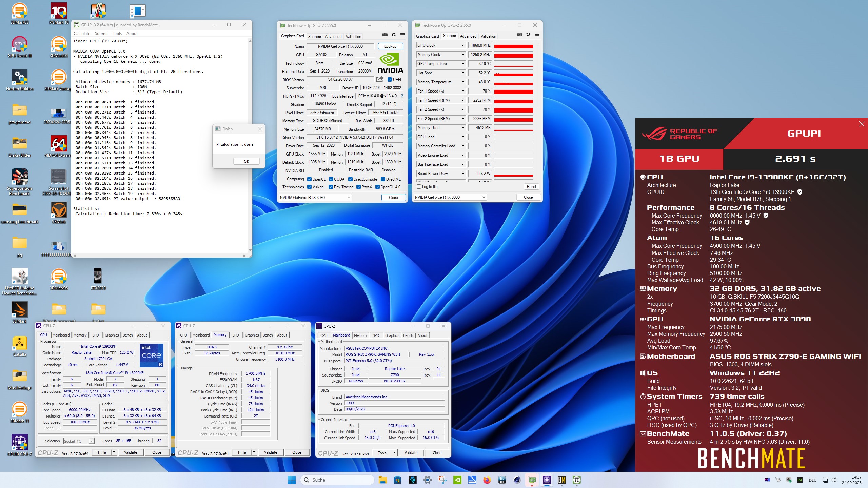Open Socket #1 selection dropdown in CPU-Z
The width and height of the screenshot is (868, 488).
pyautogui.click(x=79, y=441)
